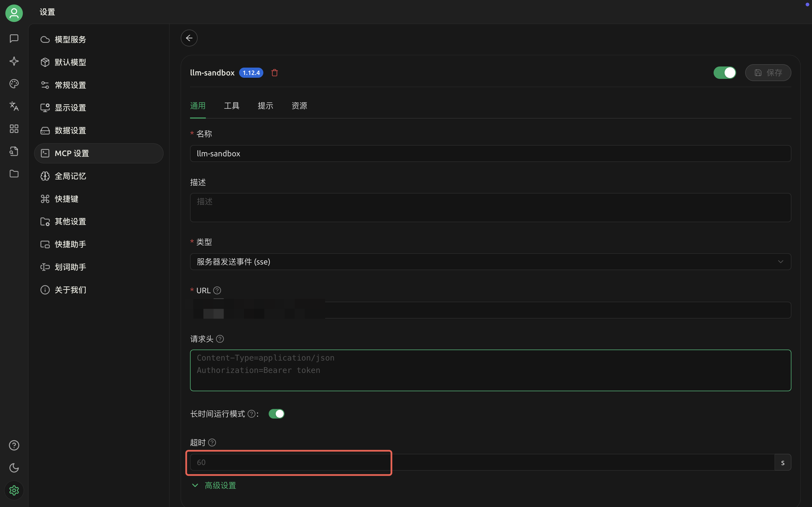
Task: Toggle dark theme moon icon
Action: click(14, 468)
